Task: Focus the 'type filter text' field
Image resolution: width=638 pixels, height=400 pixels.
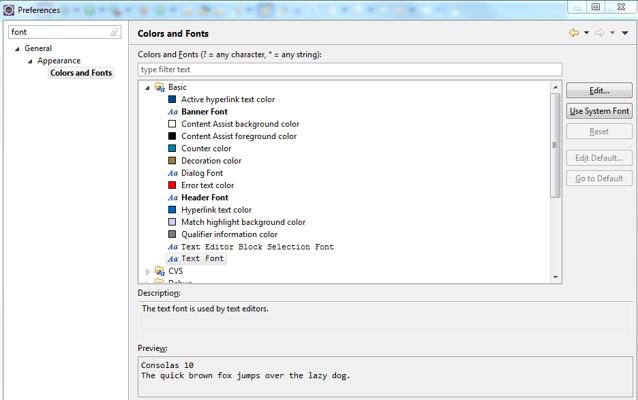Action: point(349,70)
